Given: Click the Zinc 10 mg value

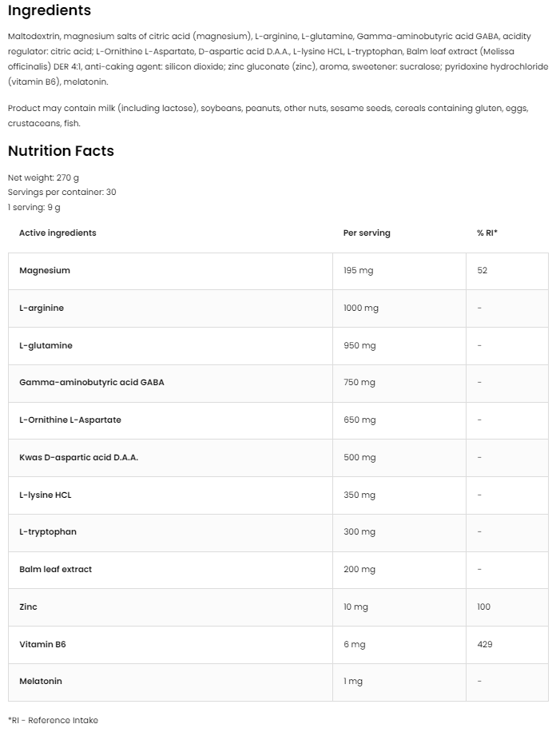Looking at the screenshot, I should (355, 607).
